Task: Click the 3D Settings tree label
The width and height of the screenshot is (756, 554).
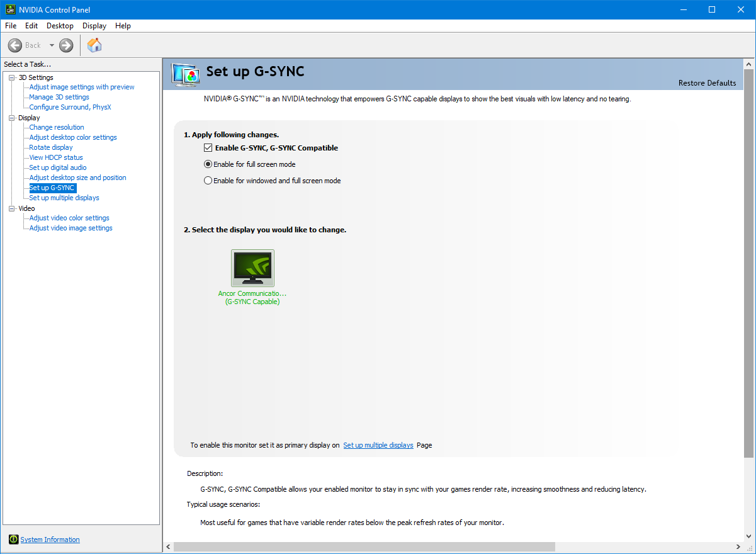Action: pyautogui.click(x=36, y=77)
